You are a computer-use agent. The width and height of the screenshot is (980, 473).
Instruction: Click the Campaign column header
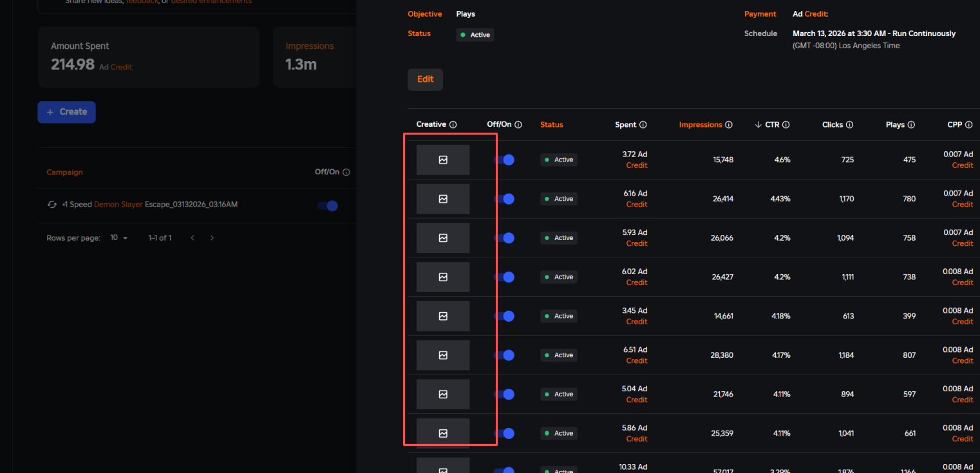(x=64, y=172)
